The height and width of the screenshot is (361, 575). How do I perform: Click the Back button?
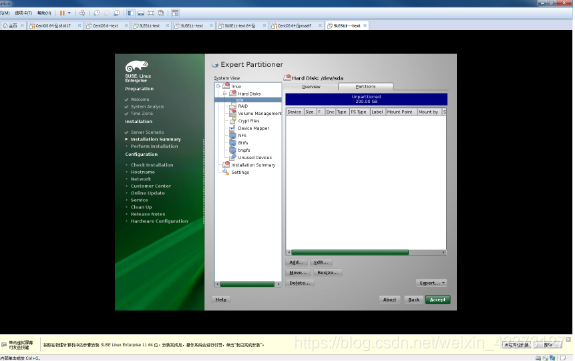414,300
